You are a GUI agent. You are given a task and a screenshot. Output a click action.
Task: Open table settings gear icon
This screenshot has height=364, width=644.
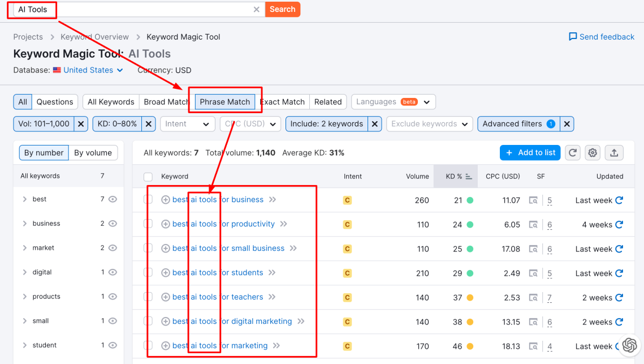coord(593,153)
